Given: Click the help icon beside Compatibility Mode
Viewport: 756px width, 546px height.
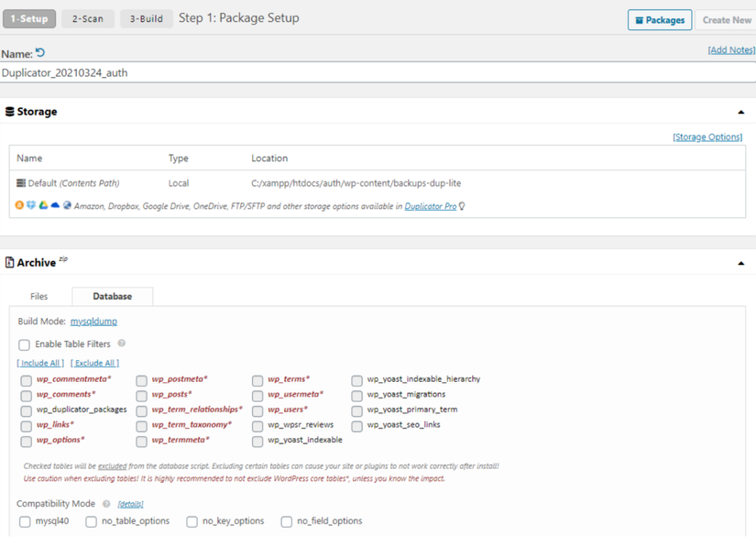Looking at the screenshot, I should coord(106,504).
